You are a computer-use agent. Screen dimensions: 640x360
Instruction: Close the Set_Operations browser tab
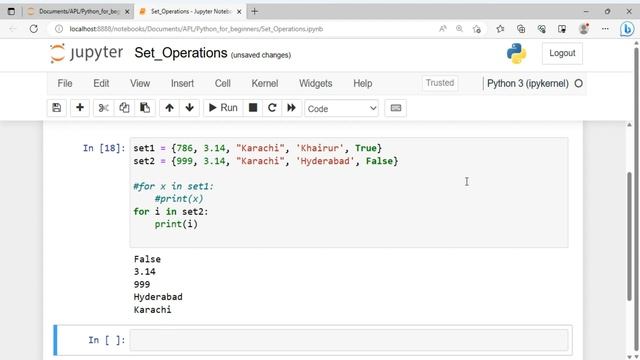[x=239, y=12]
